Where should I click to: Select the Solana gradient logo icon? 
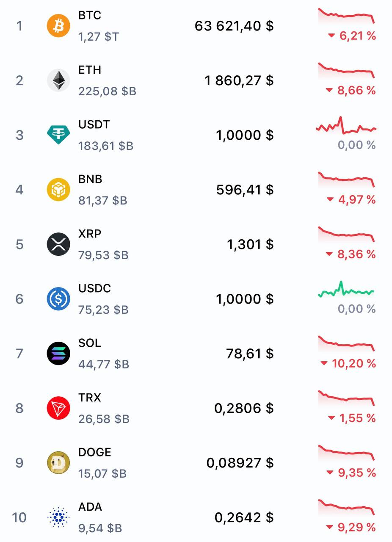coord(58,354)
